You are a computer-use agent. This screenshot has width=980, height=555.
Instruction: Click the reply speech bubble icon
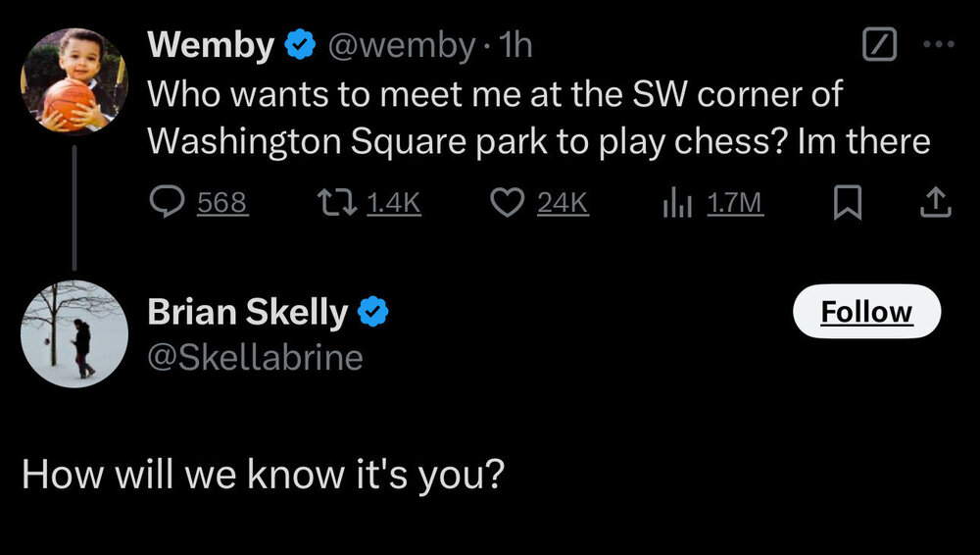coord(167,202)
